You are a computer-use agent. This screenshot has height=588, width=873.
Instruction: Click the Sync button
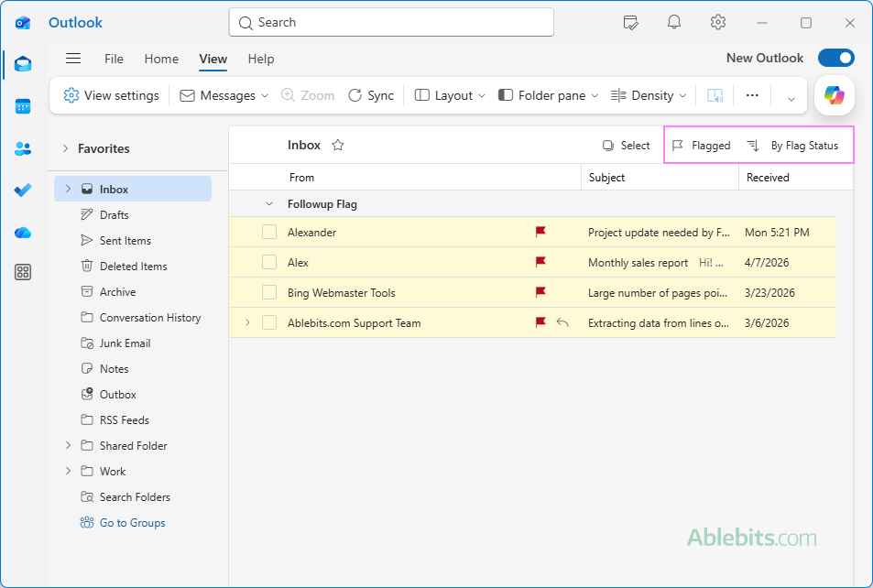pos(371,96)
